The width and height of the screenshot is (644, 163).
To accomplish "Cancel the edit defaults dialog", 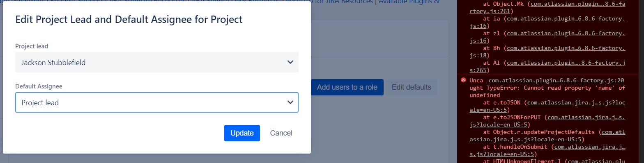I will click(x=281, y=133).
